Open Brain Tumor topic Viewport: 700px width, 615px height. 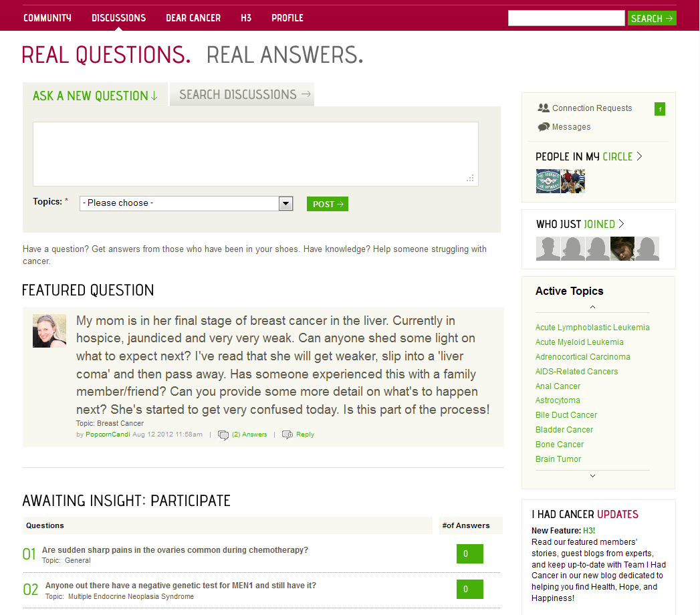(x=558, y=459)
